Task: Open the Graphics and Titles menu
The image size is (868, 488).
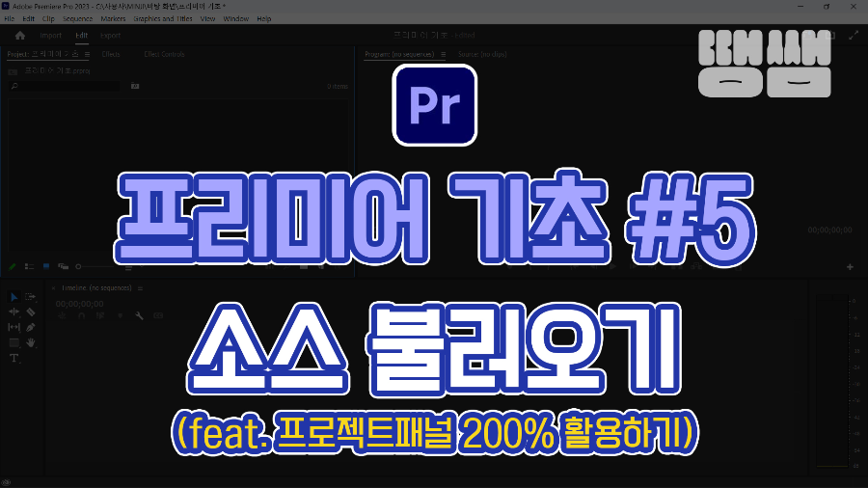Action: (x=163, y=19)
